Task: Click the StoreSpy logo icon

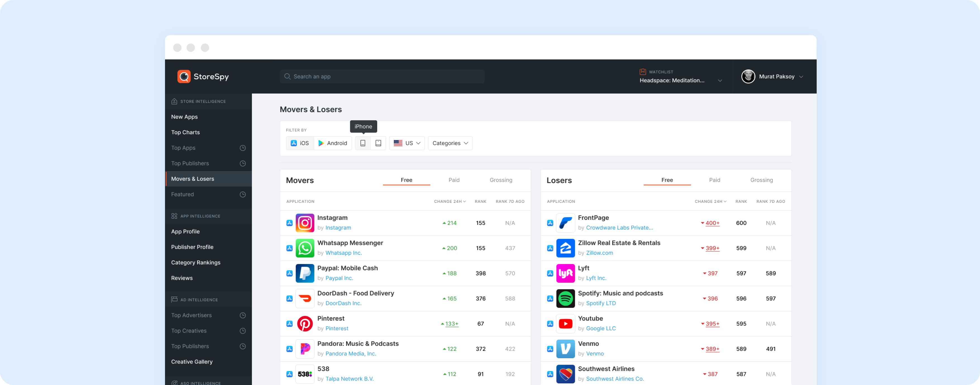Action: (184, 76)
